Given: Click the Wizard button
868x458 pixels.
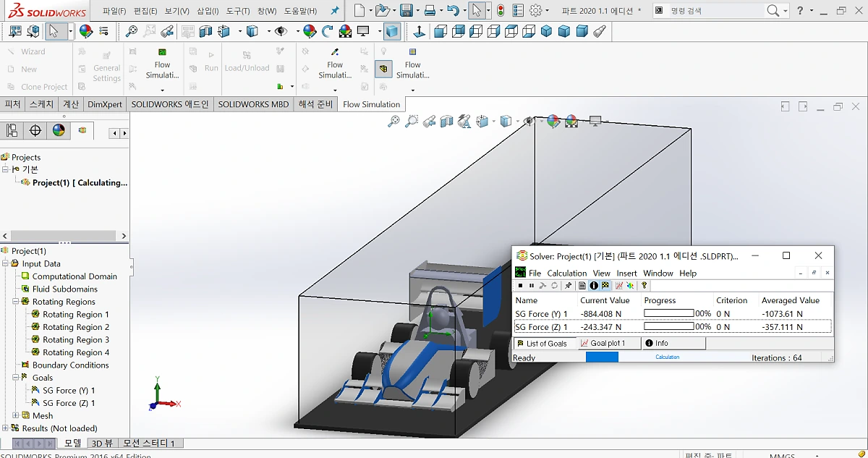Looking at the screenshot, I should coord(26,52).
